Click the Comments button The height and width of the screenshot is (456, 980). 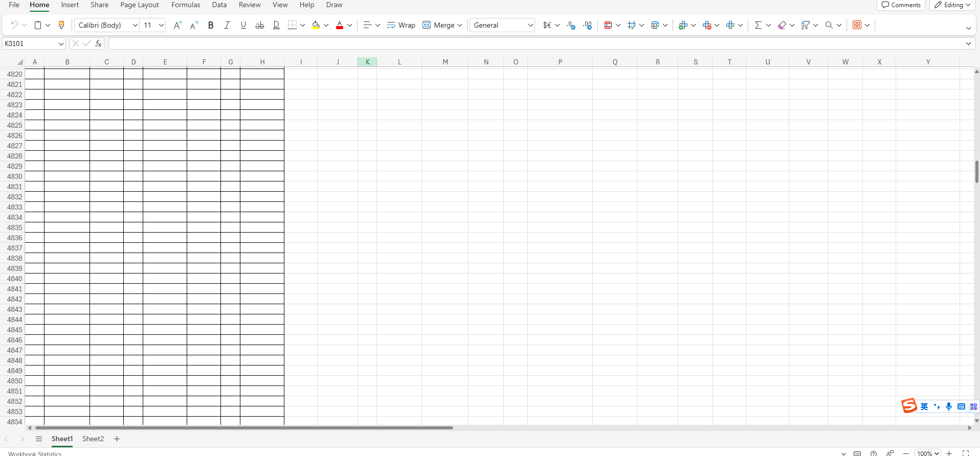[901, 5]
